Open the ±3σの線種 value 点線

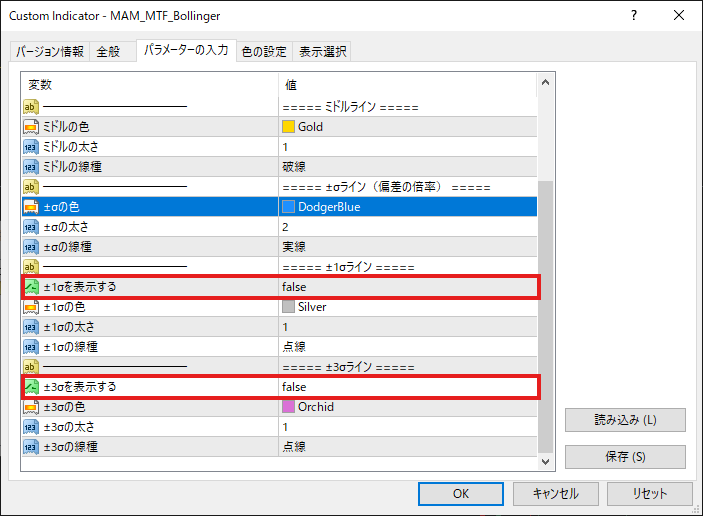pos(408,447)
